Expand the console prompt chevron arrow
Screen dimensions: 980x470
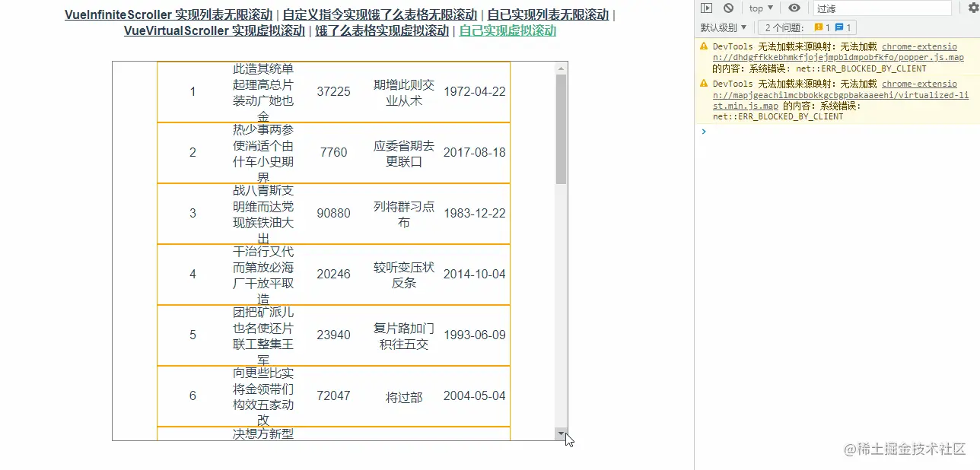tap(703, 131)
